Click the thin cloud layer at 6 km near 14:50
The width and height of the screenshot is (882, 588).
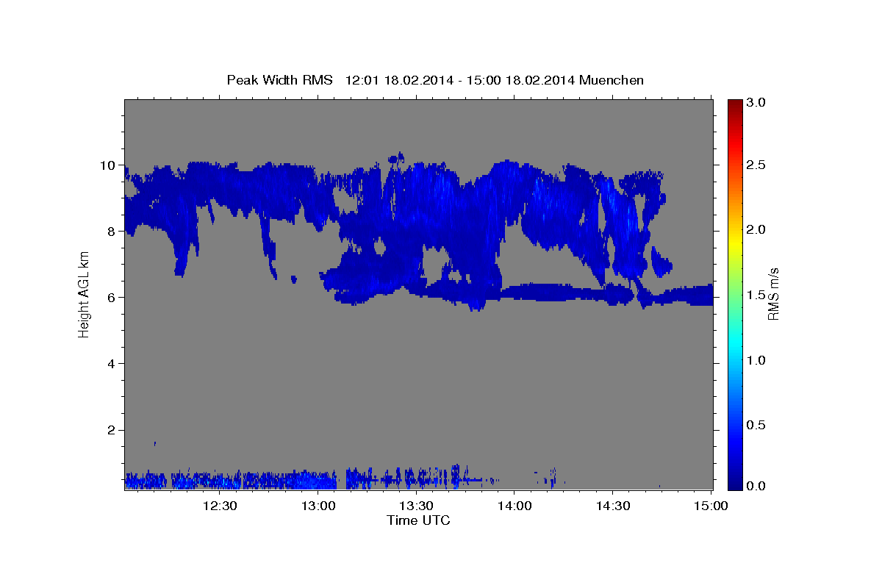pyautogui.click(x=680, y=295)
